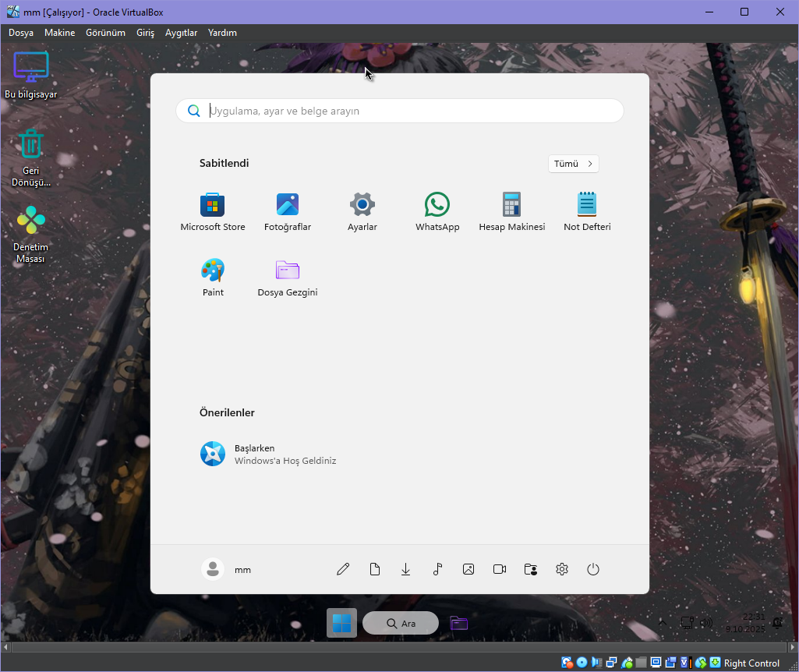Open Hesap Makinesi calculator
This screenshot has width=799, height=672.
pyautogui.click(x=511, y=212)
